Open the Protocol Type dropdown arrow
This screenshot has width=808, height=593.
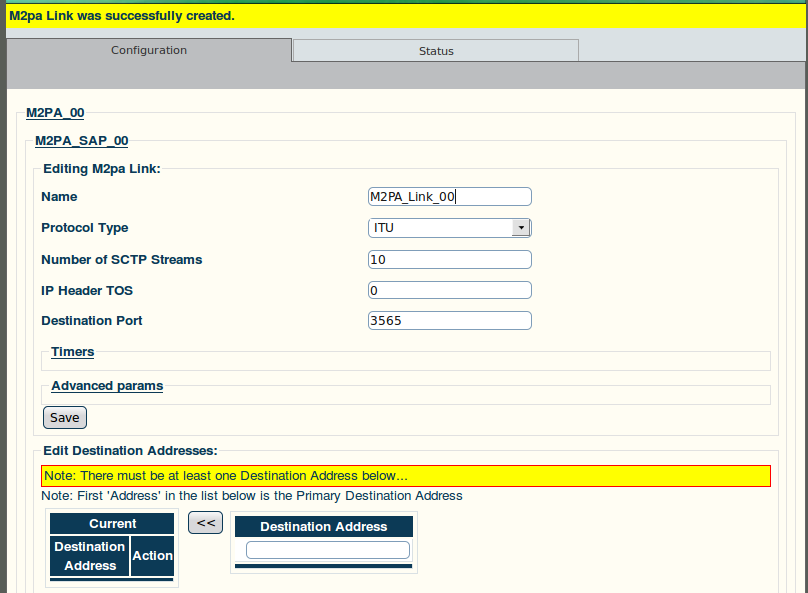click(x=521, y=228)
